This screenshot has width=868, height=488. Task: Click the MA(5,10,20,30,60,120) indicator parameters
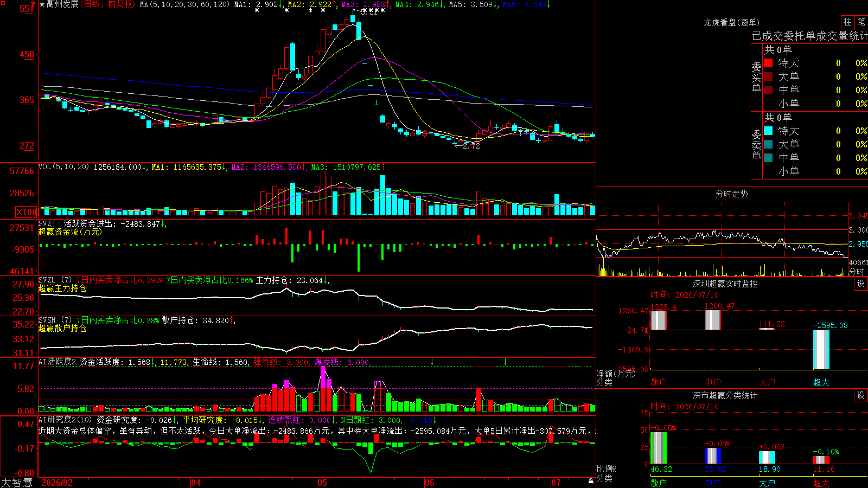pos(184,4)
